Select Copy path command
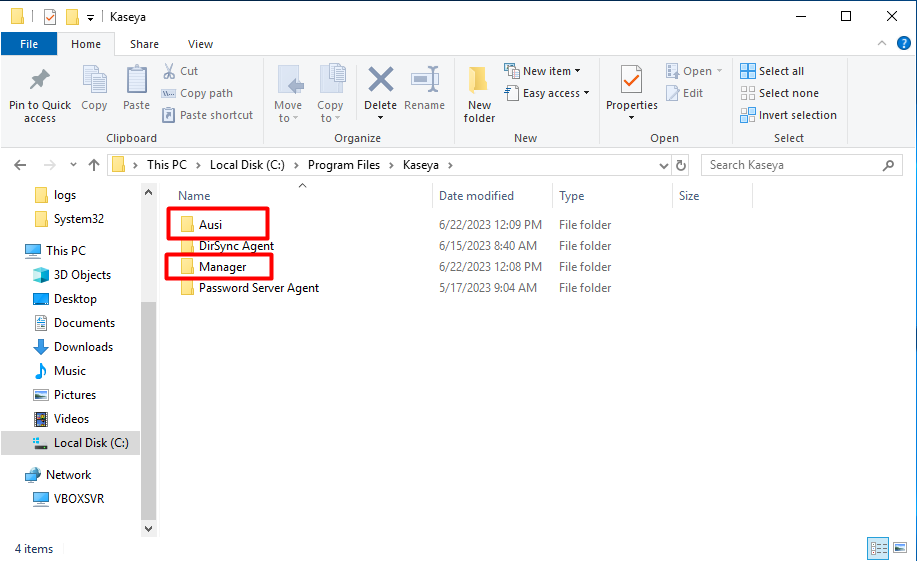 pyautogui.click(x=197, y=93)
